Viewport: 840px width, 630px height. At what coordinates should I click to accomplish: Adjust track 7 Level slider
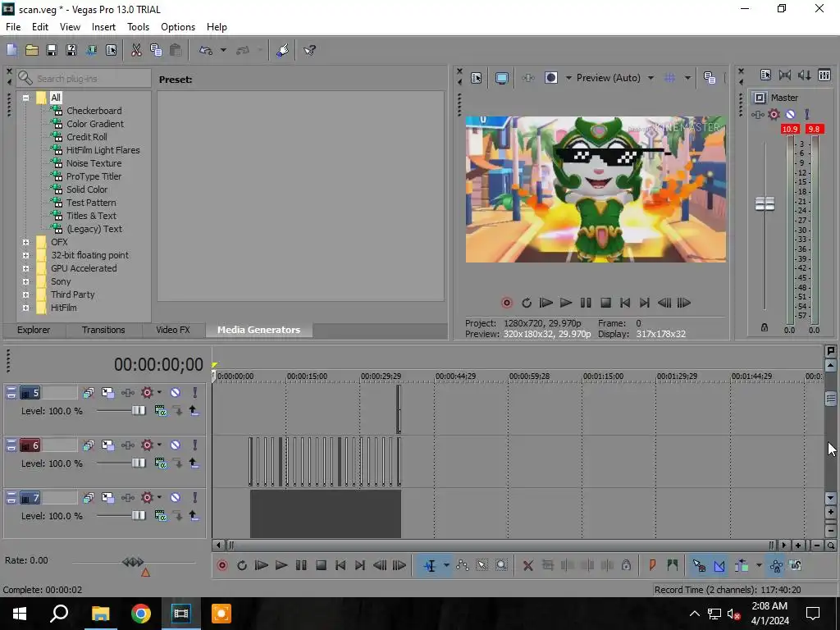138,516
